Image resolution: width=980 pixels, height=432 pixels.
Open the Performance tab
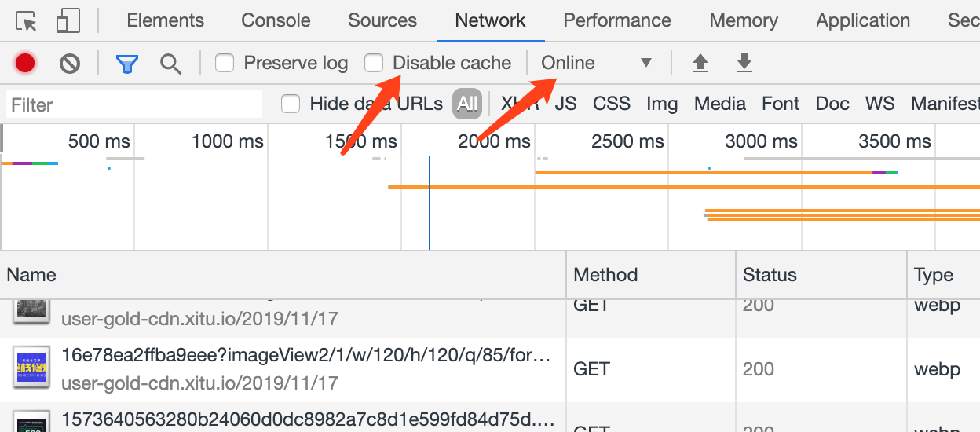(617, 21)
